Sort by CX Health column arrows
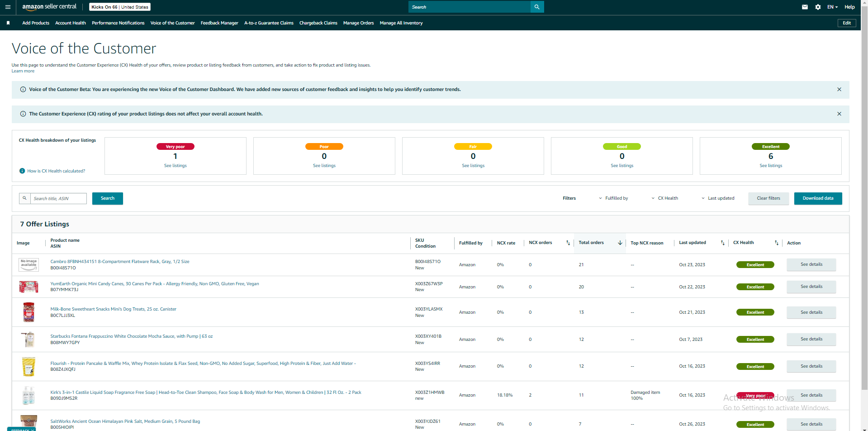Screen dimensions: 868x431 777,243
